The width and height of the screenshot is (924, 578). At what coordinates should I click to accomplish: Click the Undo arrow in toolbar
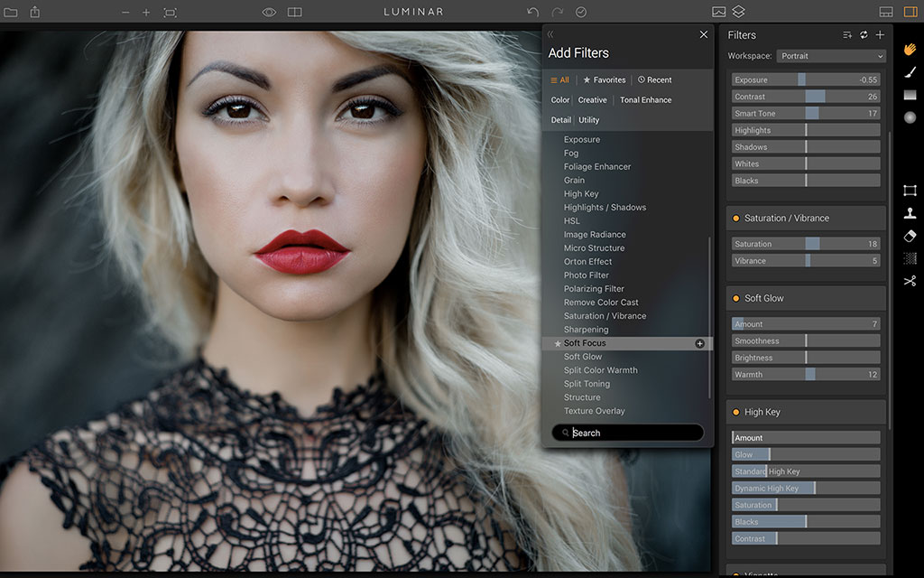532,12
